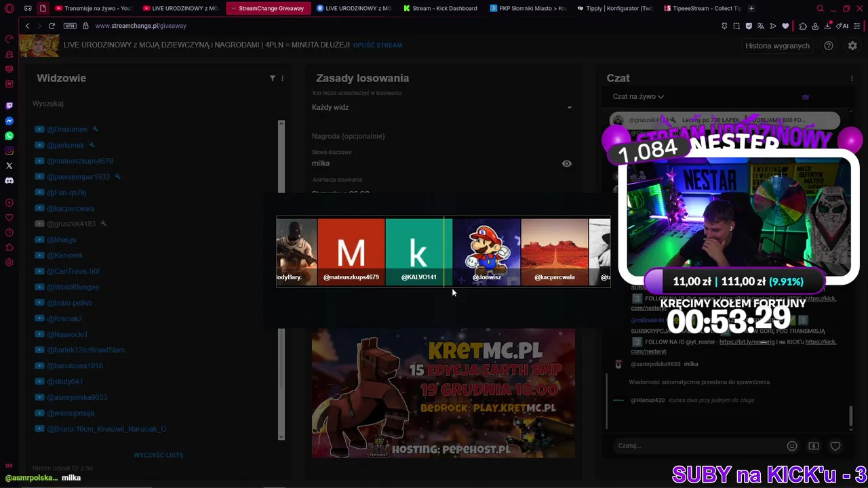Open browser extensions cube in toolbar

click(x=803, y=26)
